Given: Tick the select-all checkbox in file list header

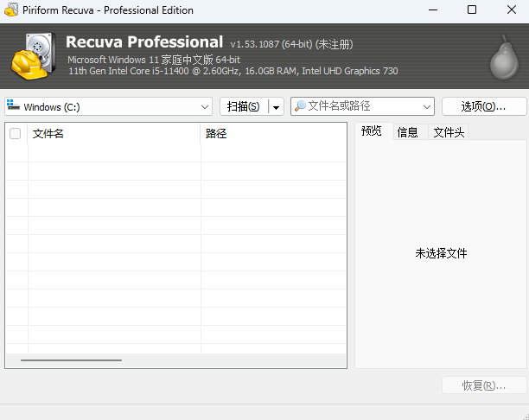Looking at the screenshot, I should [16, 133].
